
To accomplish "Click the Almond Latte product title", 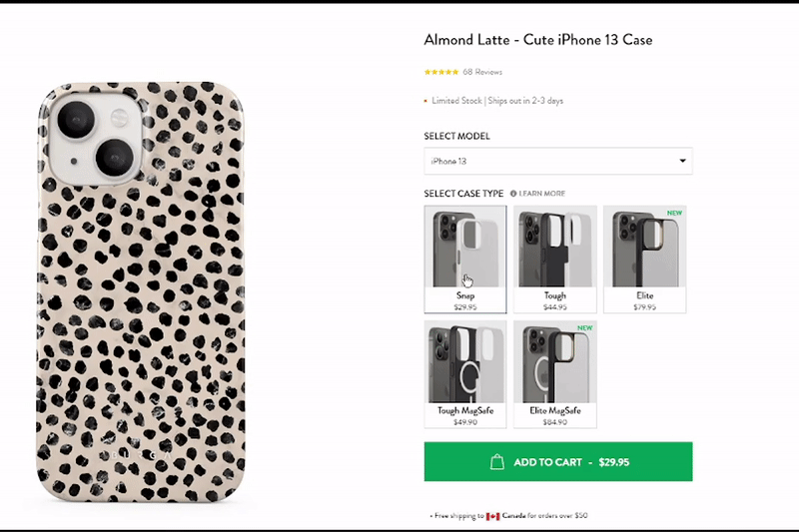I will click(538, 40).
